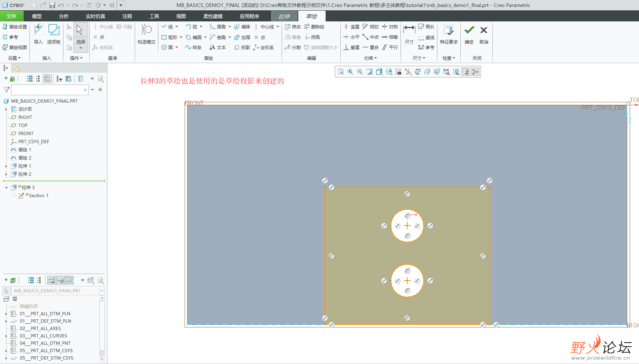This screenshot has width=639, height=364.
Task: Expand the 约束 group dropdown
Action: [x=371, y=58]
